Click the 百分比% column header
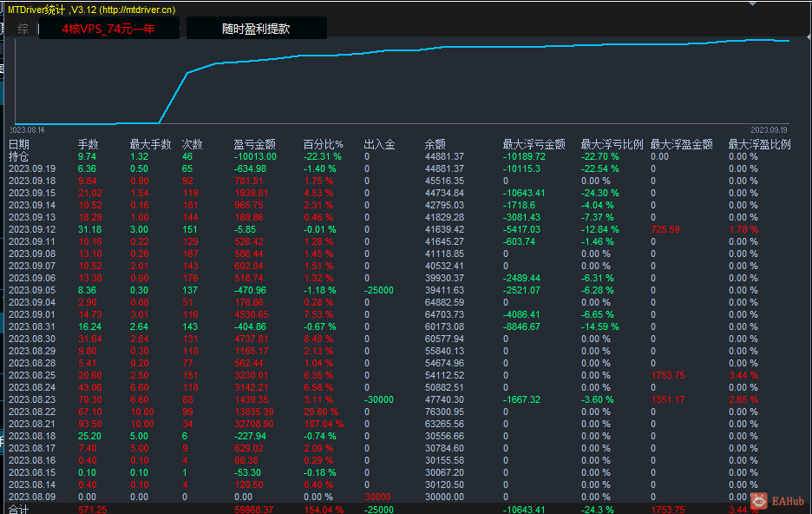Viewport: 812px width, 514px height. [x=323, y=144]
